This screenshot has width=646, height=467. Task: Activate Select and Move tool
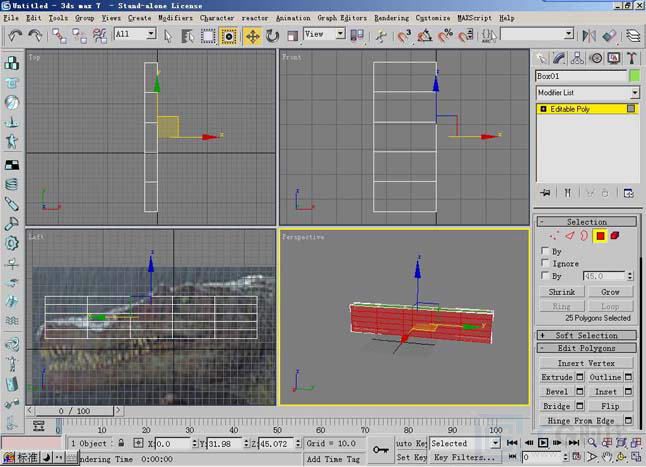click(252, 36)
